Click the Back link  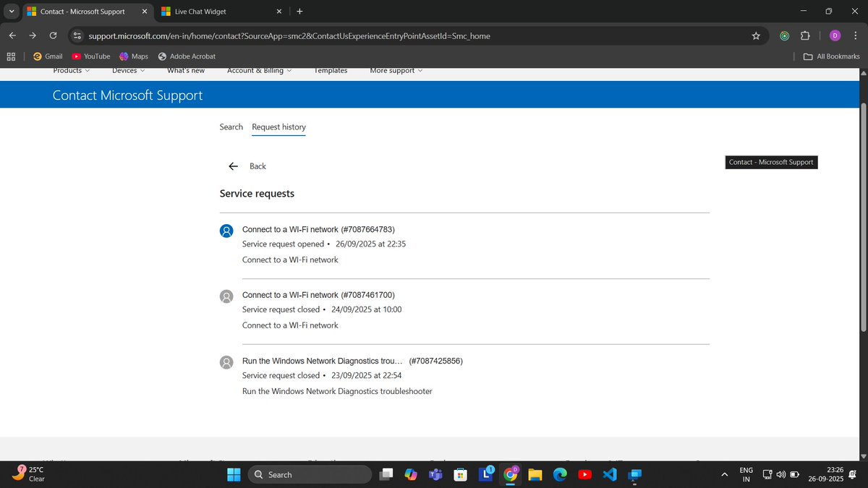click(258, 166)
